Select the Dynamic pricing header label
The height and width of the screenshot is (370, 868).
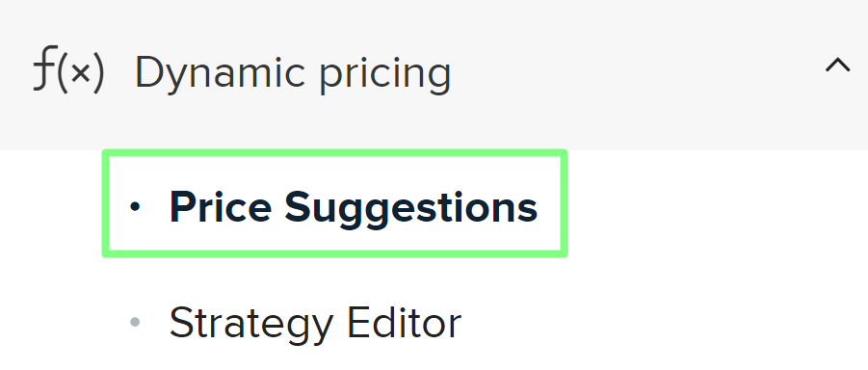tap(293, 72)
